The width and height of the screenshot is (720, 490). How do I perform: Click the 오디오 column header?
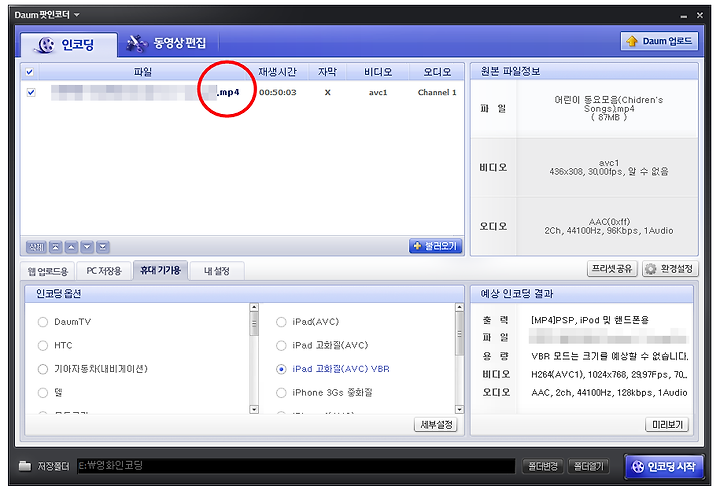437,72
